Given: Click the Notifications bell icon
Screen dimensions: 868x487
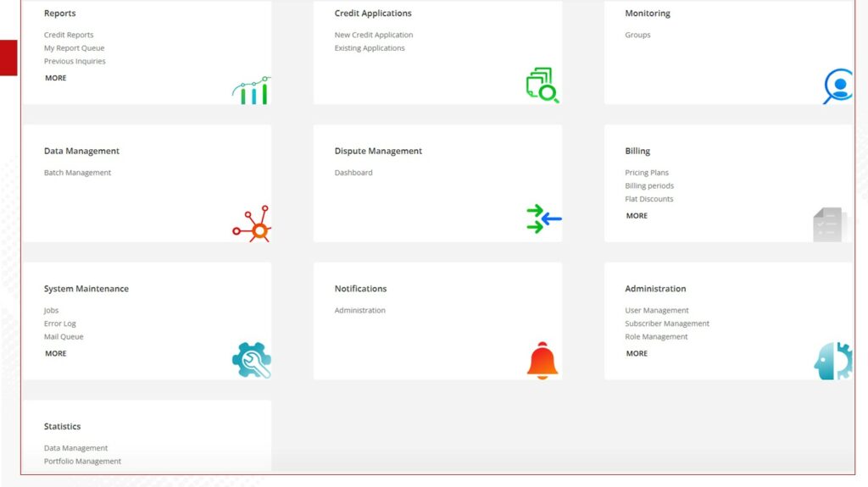Looking at the screenshot, I should point(542,361).
